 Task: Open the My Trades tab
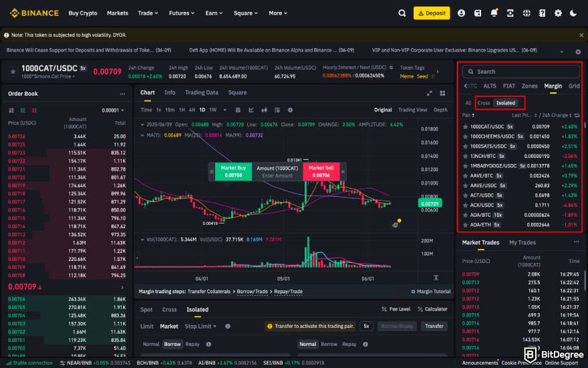[x=523, y=243]
